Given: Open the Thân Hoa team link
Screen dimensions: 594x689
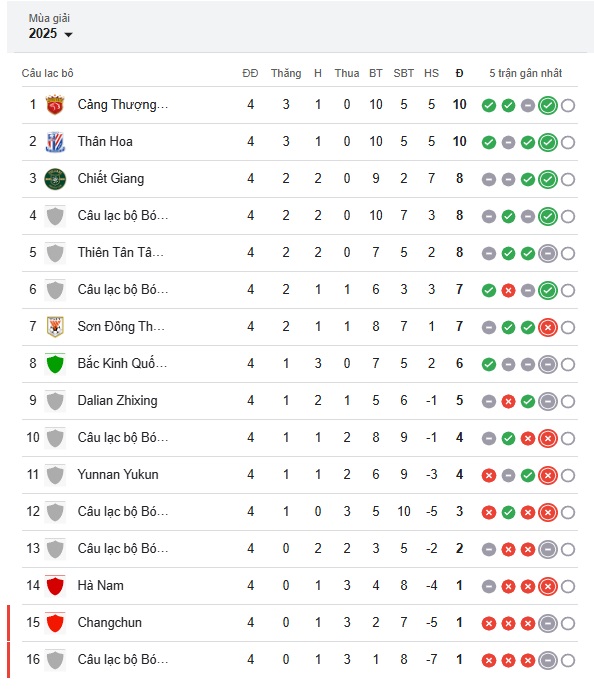Looking at the screenshot, I should point(105,141).
